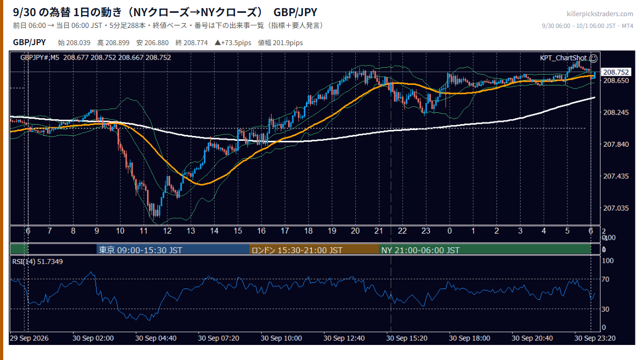Click price axis level 207.840
Image resolution: width=644 pixels, height=360 pixels.
tap(616, 145)
